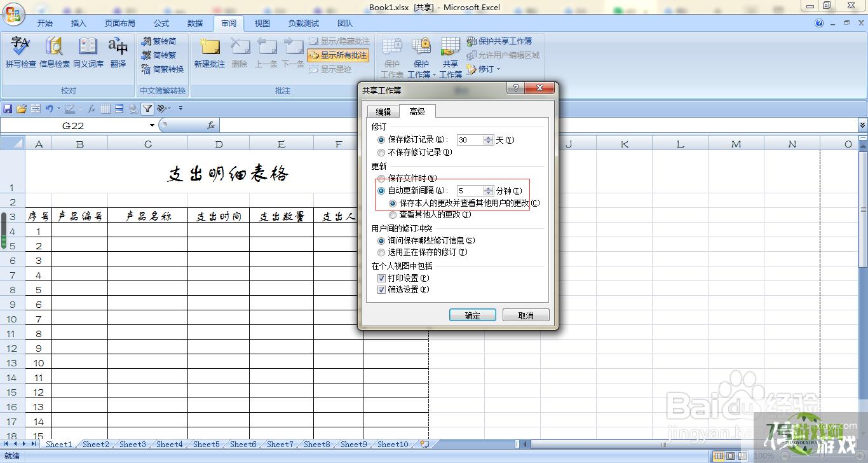
Task: Uncheck 筛选设置 checkbox
Action: (x=381, y=290)
